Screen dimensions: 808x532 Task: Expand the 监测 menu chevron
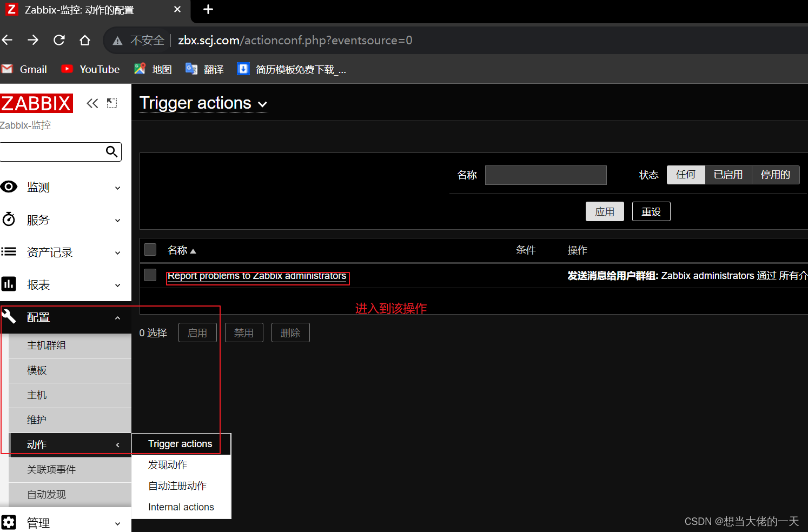point(117,188)
